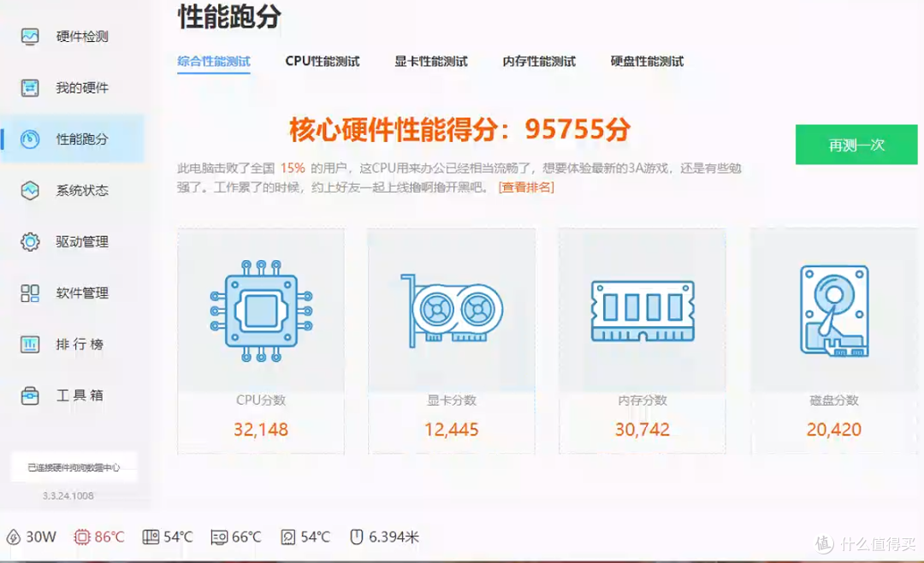The image size is (924, 563).
Task: Click the 硬件检测 monitor icon in sidebar
Action: click(30, 37)
